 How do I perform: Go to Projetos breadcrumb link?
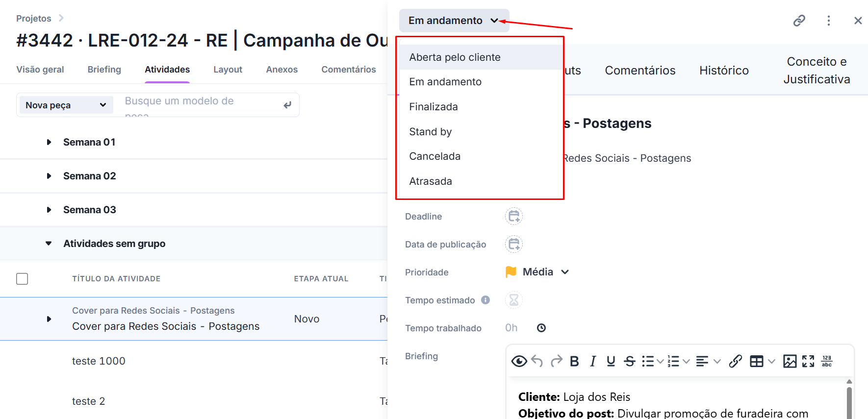pyautogui.click(x=34, y=19)
